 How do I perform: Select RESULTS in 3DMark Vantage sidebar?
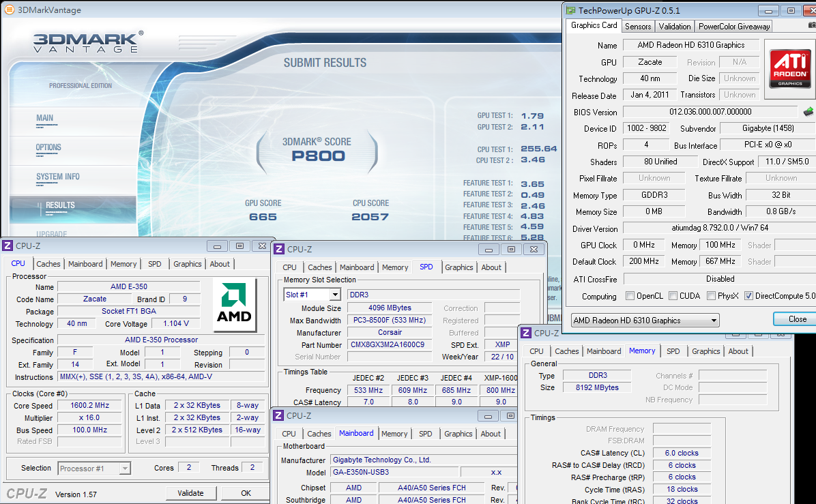tap(60, 205)
